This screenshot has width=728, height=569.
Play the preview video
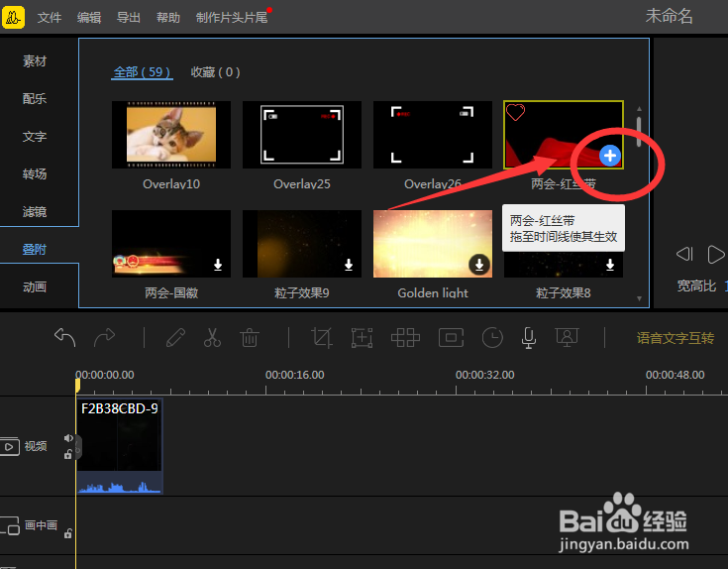716,254
